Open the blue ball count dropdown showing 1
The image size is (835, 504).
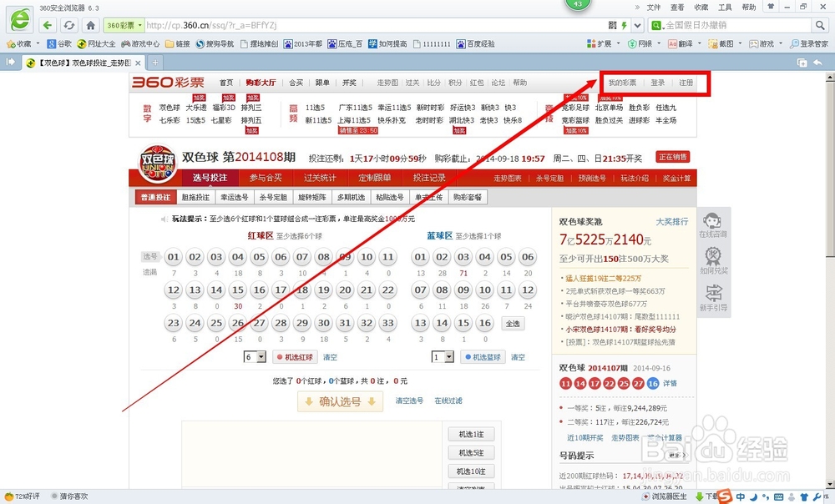click(443, 357)
